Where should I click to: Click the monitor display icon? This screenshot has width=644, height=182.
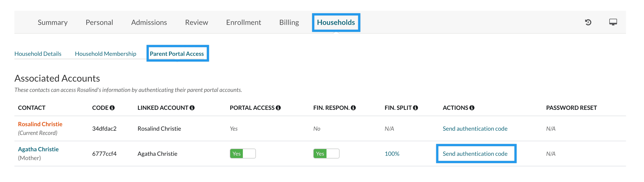click(613, 22)
